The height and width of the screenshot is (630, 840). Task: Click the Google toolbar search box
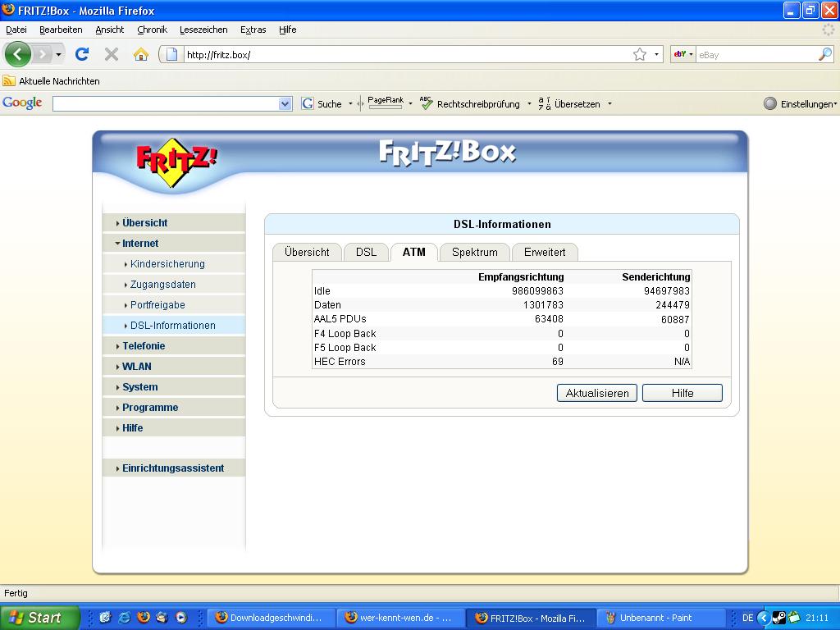(166, 104)
